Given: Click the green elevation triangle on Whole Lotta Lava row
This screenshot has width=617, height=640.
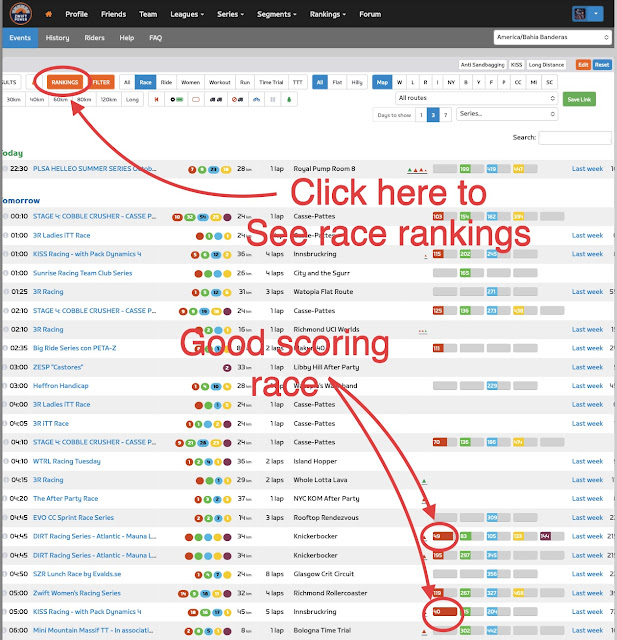Looking at the screenshot, I should pos(424,482).
